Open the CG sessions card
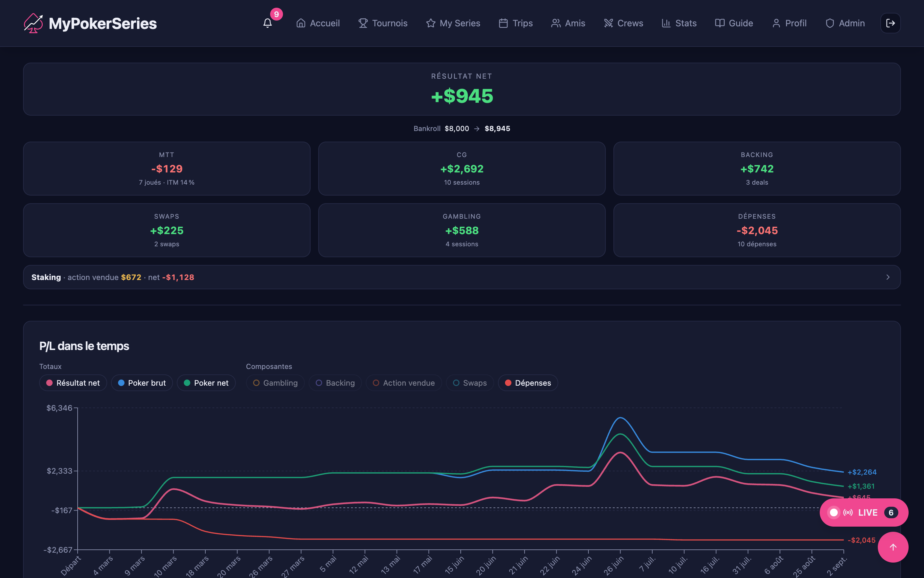 tap(462, 169)
